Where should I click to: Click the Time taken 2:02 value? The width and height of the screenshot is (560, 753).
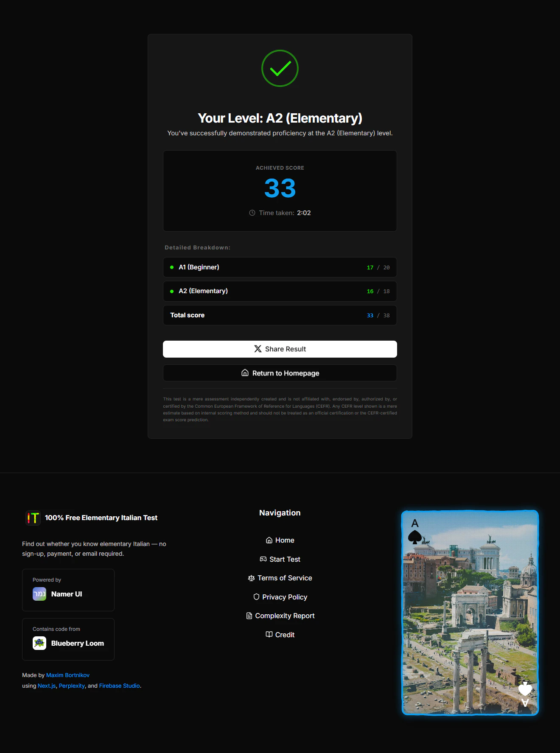coord(304,213)
